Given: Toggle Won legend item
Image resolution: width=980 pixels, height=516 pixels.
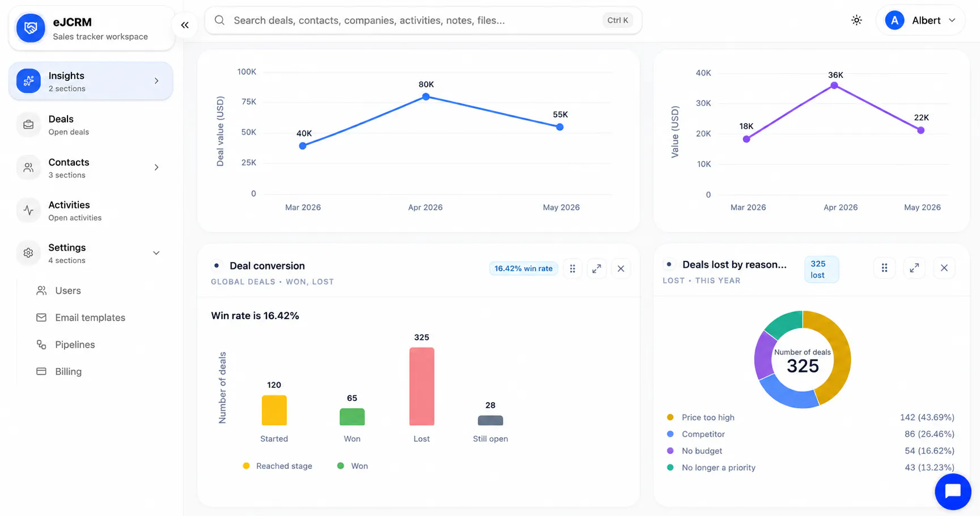Looking at the screenshot, I should coord(353,466).
